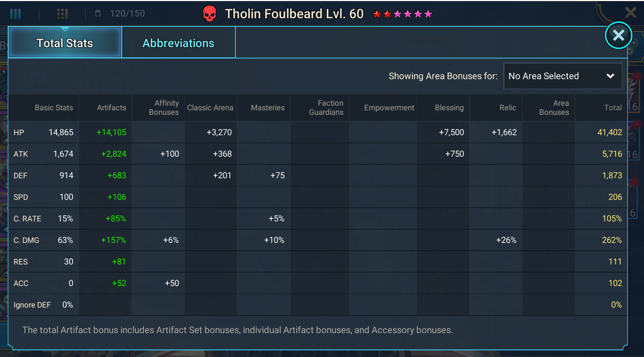The image size is (644, 357).
Task: Click the ACC affinity bonus +50
Action: pyautogui.click(x=172, y=283)
